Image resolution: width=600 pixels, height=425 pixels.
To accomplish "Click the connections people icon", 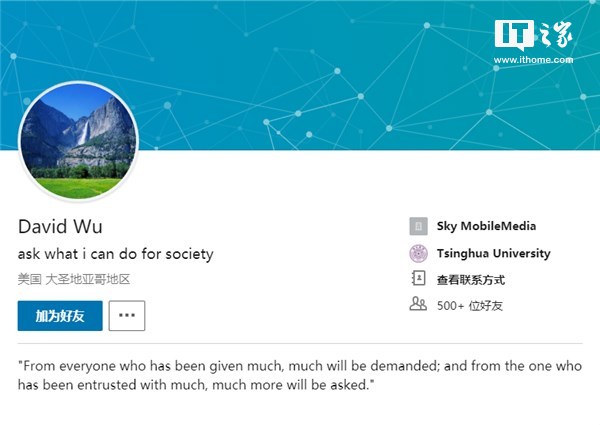I will 418,304.
